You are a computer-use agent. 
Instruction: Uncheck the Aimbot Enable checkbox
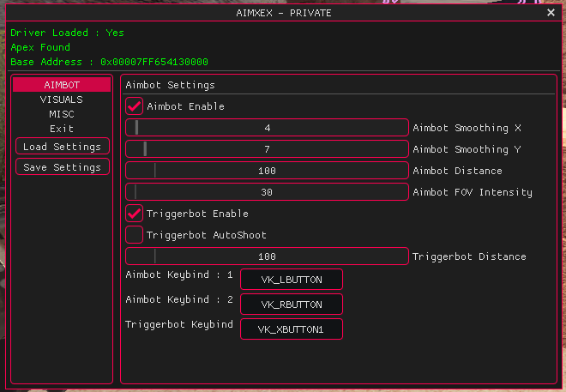click(135, 106)
